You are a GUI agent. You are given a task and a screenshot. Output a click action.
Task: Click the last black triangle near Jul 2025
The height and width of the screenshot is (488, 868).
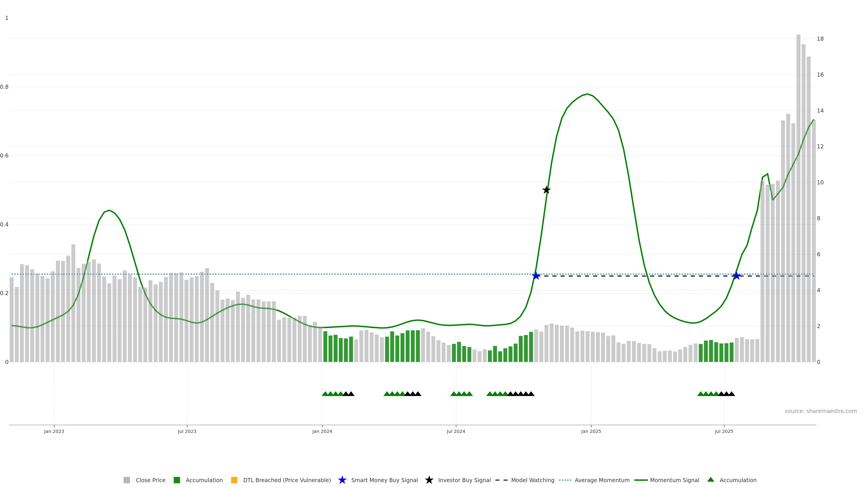pyautogui.click(x=731, y=394)
